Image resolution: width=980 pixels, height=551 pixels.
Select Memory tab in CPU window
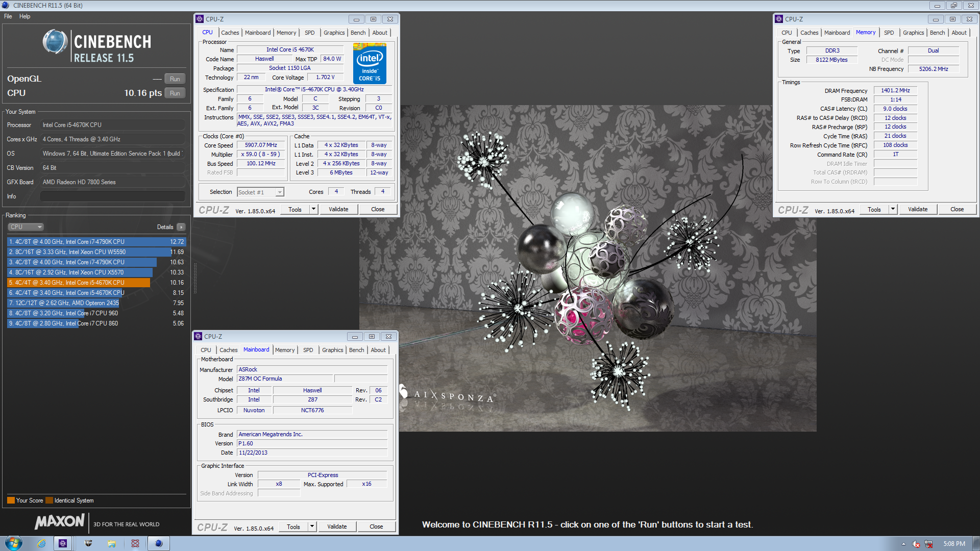tap(286, 33)
